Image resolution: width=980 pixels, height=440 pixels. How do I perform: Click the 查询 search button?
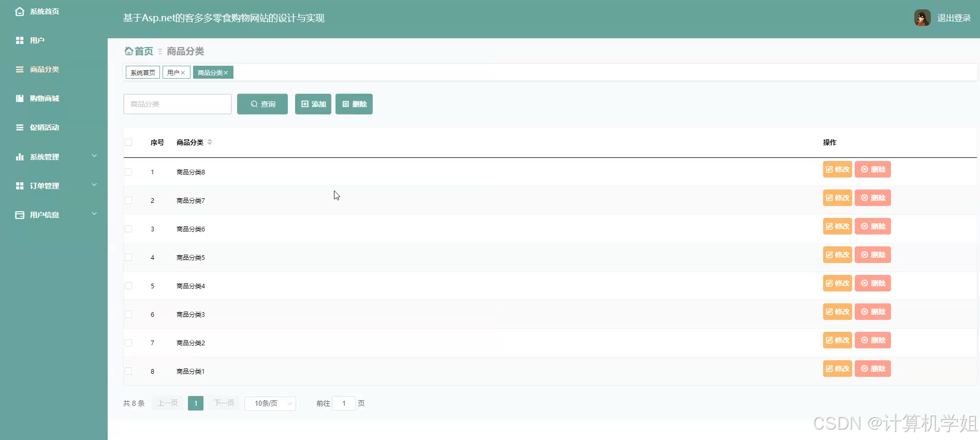coord(262,104)
